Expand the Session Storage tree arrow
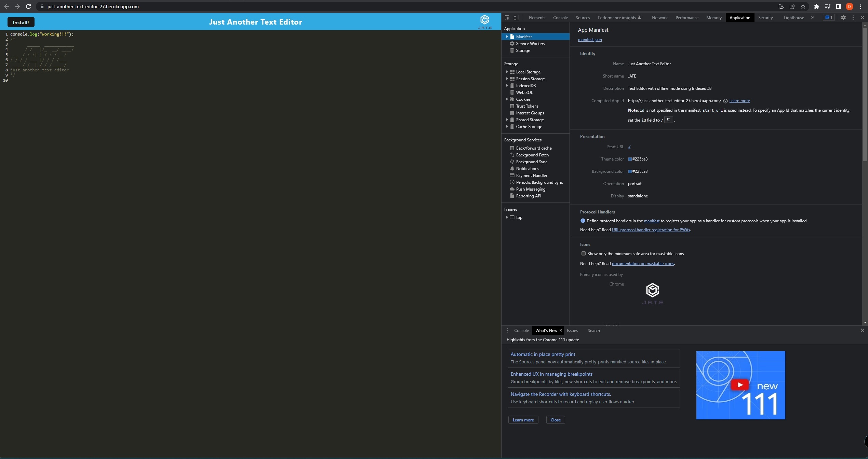 click(x=507, y=79)
